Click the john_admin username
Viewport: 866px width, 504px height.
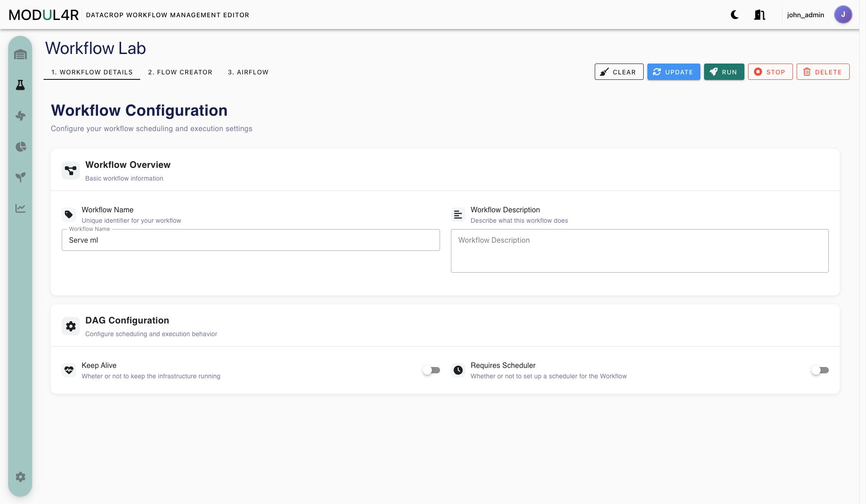tap(806, 15)
